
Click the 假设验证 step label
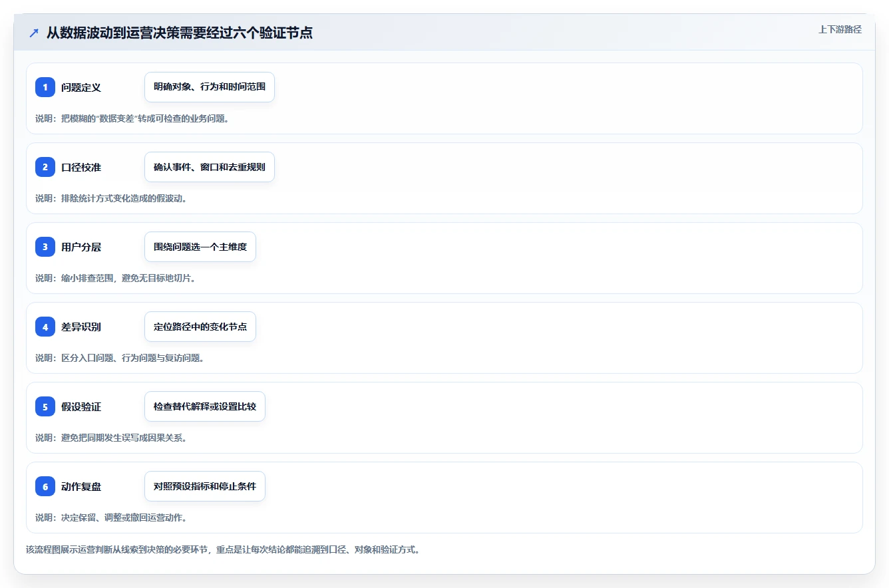81,406
